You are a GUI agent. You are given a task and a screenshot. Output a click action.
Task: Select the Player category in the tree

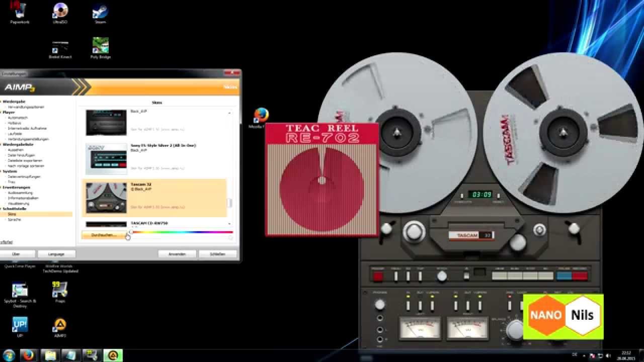9,112
